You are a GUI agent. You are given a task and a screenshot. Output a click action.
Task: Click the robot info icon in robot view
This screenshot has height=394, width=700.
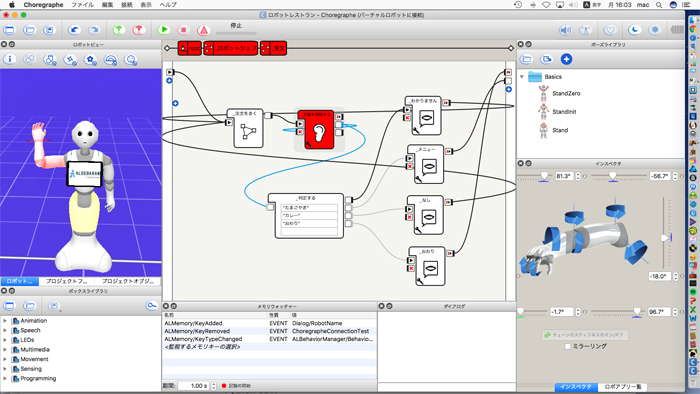[9, 59]
